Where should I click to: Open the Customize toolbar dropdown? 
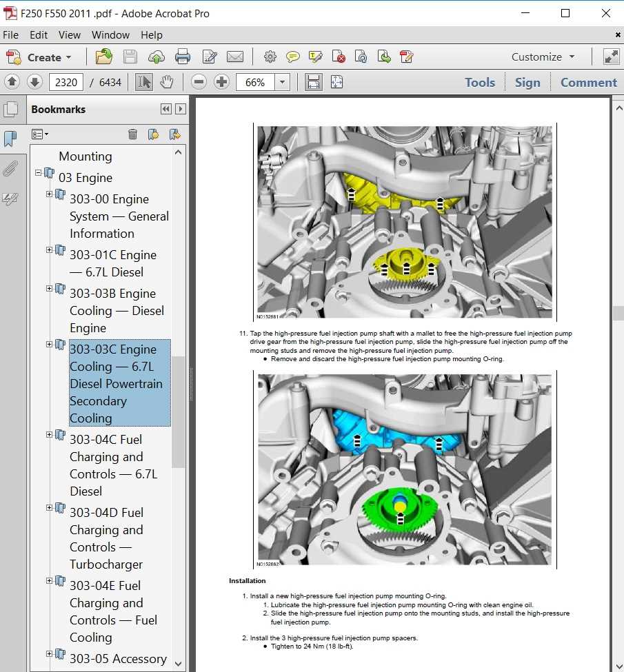coord(543,57)
